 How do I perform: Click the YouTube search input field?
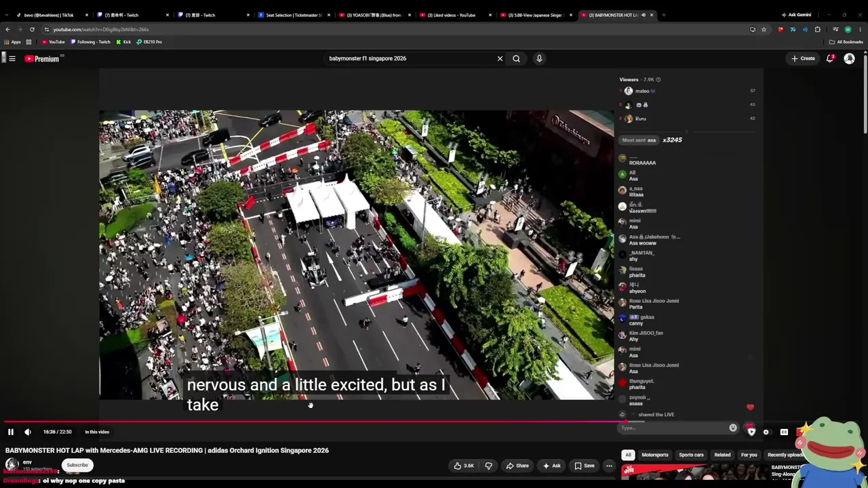pyautogui.click(x=410, y=58)
